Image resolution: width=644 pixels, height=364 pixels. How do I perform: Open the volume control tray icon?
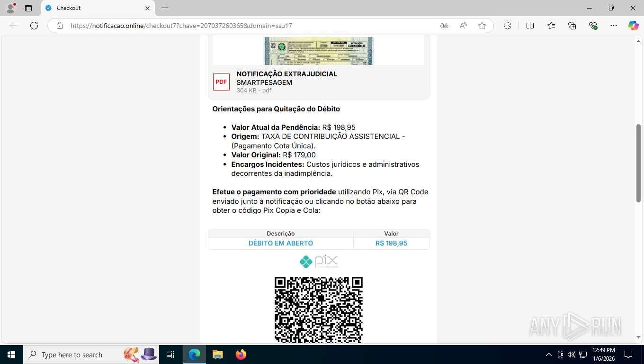tap(571, 355)
